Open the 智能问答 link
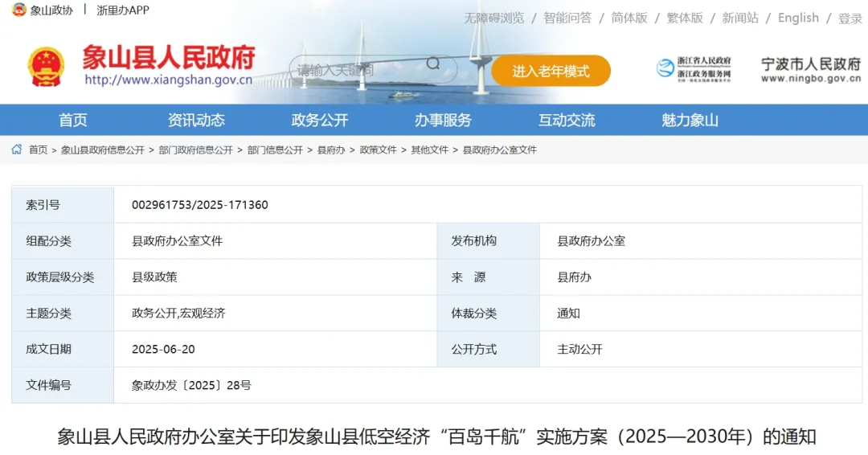 click(567, 18)
